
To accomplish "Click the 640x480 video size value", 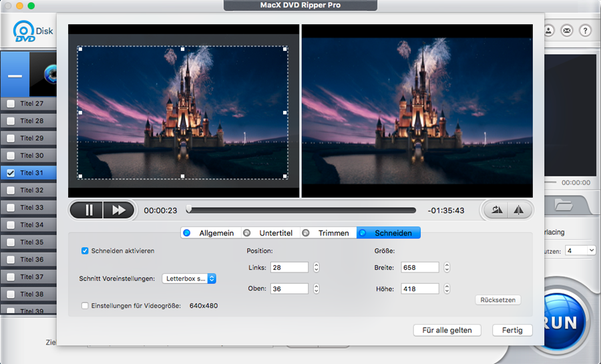I will tap(204, 306).
